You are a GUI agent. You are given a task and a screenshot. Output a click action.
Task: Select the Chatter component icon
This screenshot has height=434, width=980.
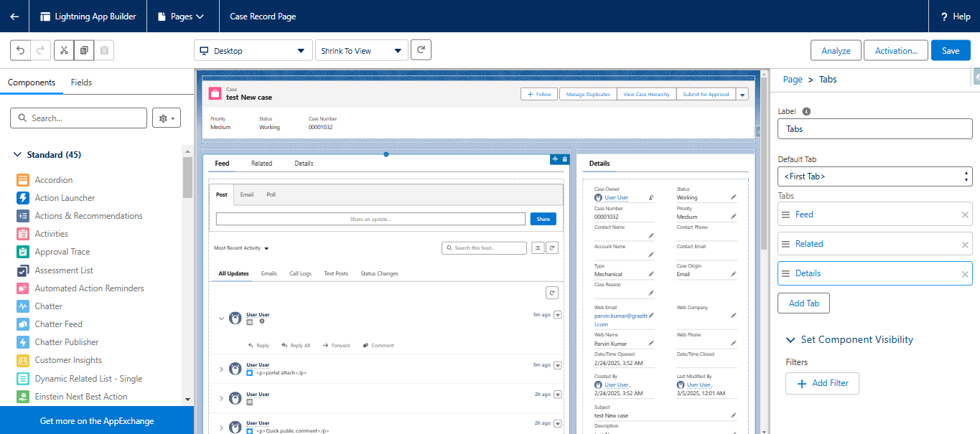pyautogui.click(x=22, y=306)
